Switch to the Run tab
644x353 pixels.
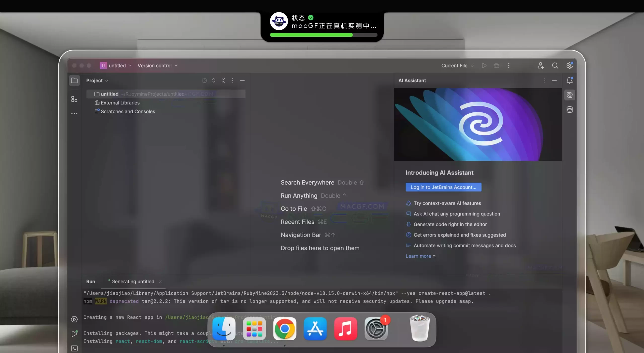point(91,282)
